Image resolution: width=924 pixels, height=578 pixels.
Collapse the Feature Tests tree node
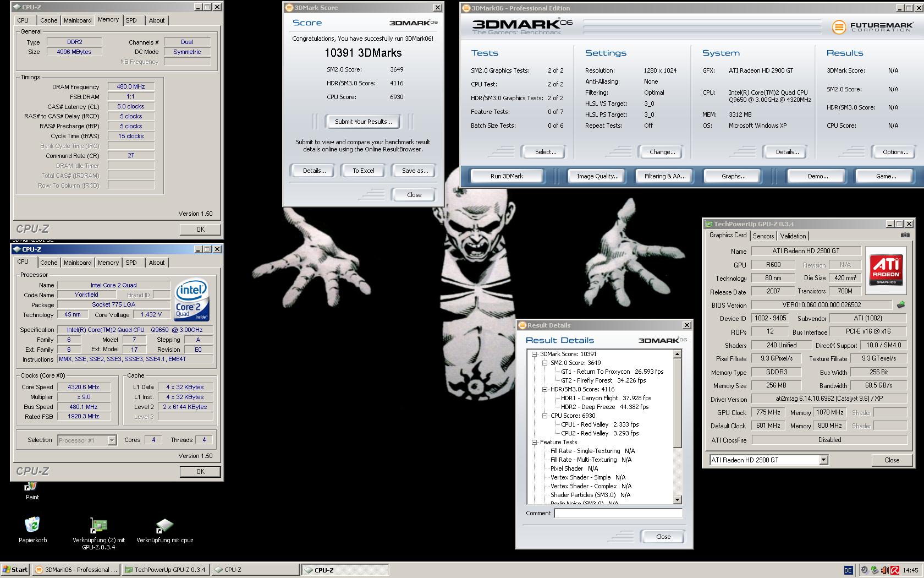(x=534, y=442)
